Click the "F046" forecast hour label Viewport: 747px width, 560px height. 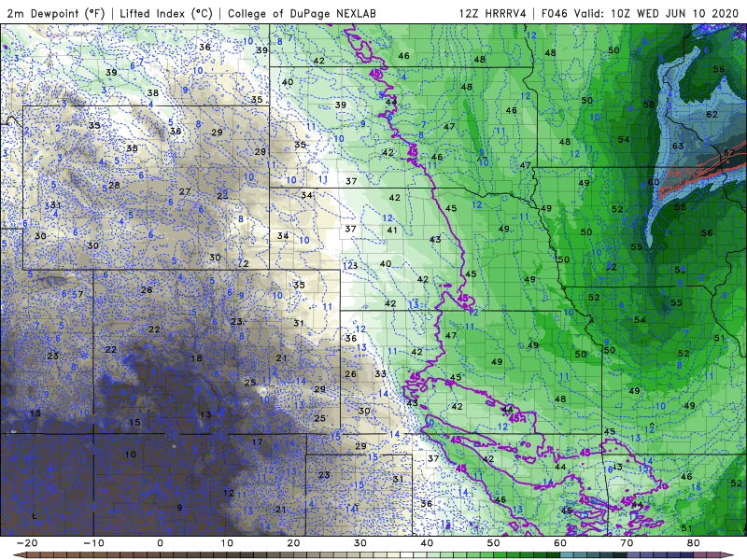[x=555, y=14]
